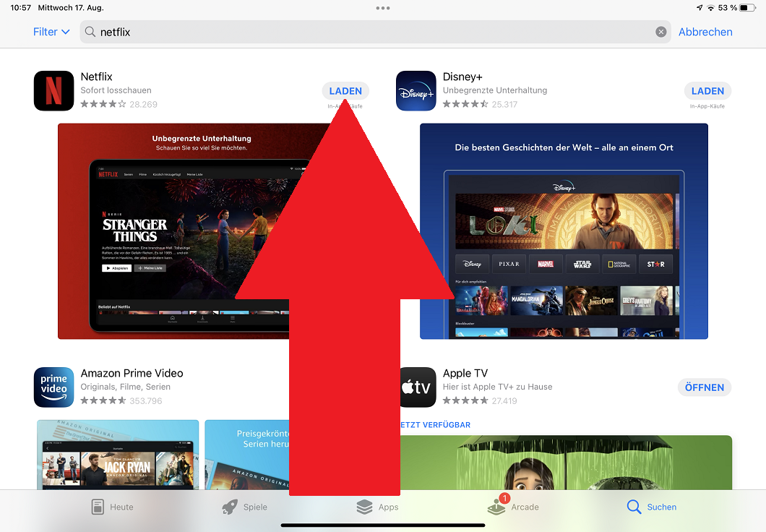Viewport: 766px width, 532px height.
Task: Tap the 10:57 clock in status bar
Action: [20, 8]
